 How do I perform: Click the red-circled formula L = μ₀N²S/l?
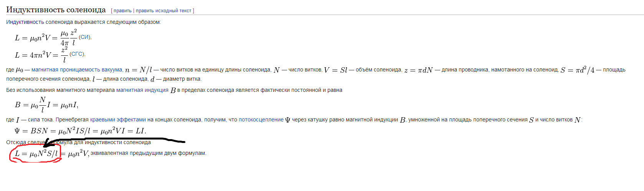(x=36, y=154)
